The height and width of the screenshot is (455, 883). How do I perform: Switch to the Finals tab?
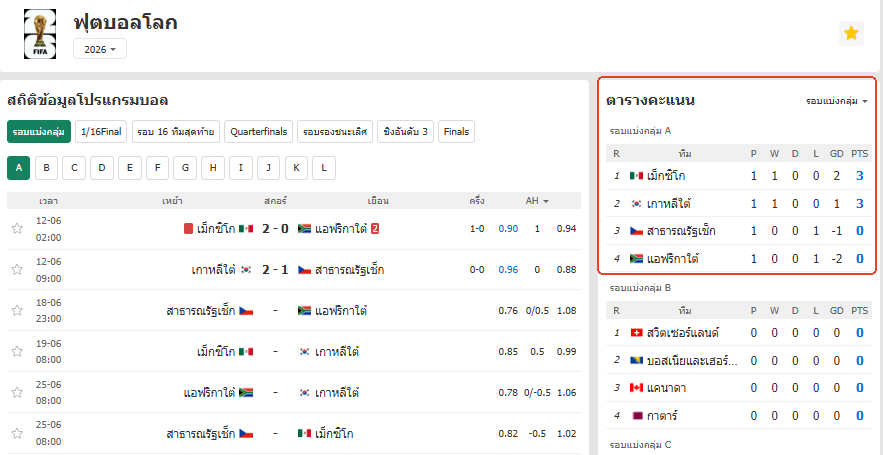[456, 132]
